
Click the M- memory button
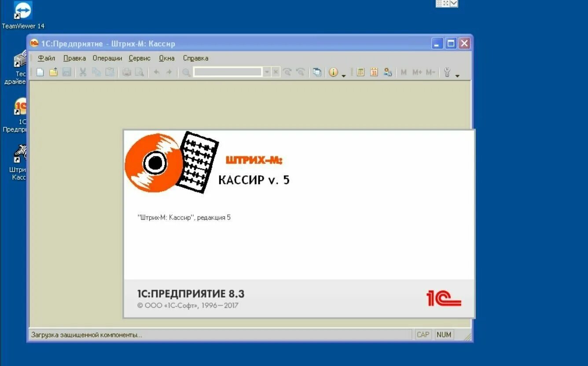[x=430, y=72]
